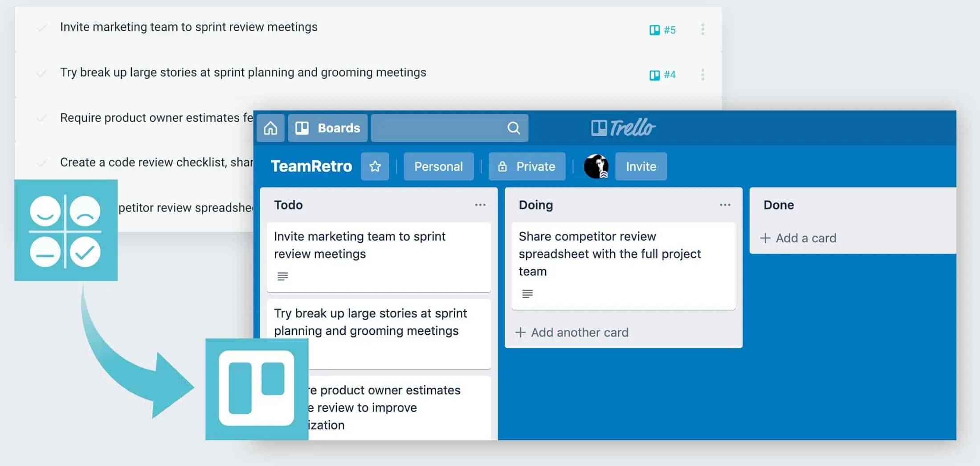Screen dimensions: 980x466
Task: Click the Doing list title
Action: [x=536, y=205]
